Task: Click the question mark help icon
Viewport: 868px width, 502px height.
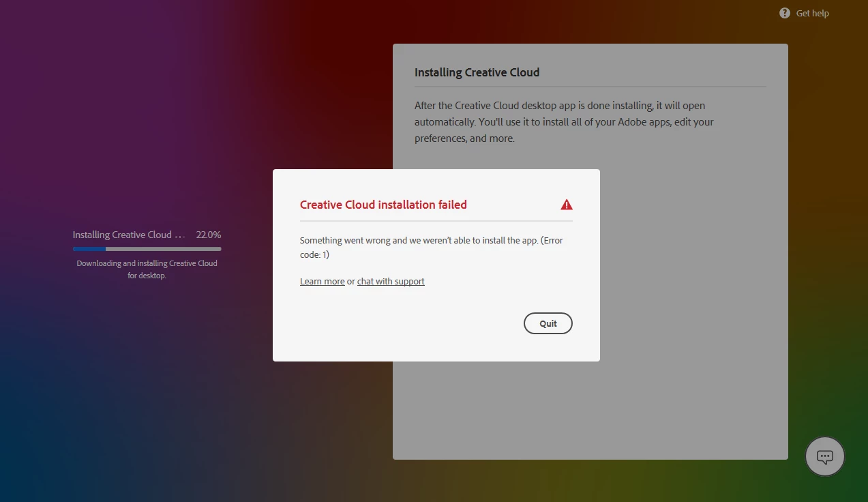Action: pos(785,13)
